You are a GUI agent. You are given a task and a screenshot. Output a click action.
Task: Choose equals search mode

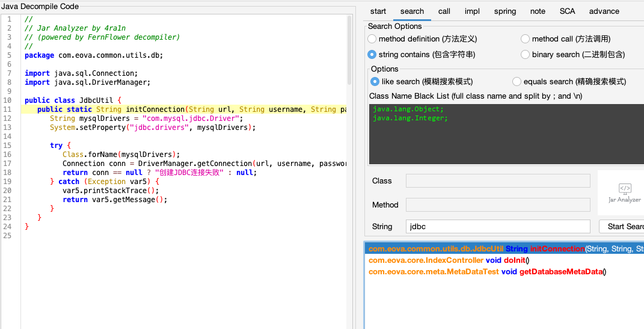point(517,82)
